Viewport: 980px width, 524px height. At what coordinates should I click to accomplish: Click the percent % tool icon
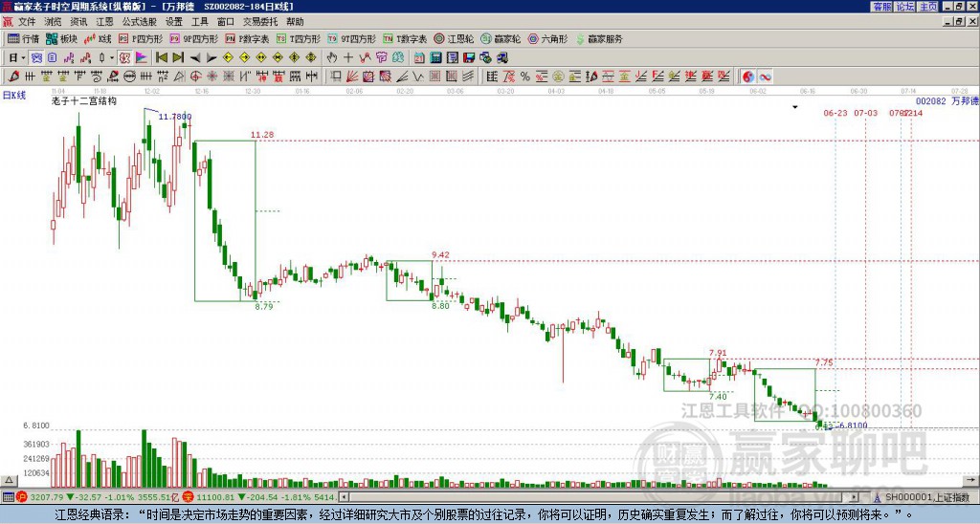[x=525, y=76]
